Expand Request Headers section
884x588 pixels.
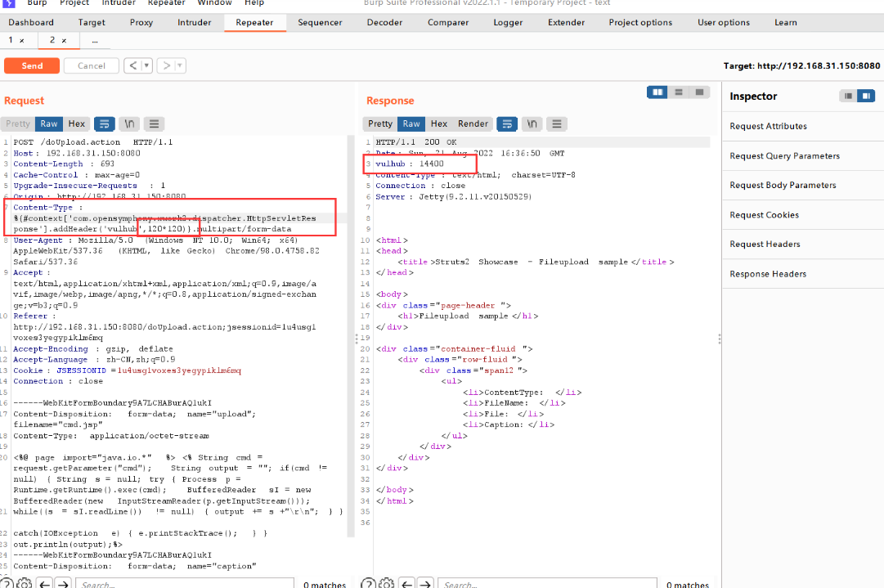tap(803, 244)
